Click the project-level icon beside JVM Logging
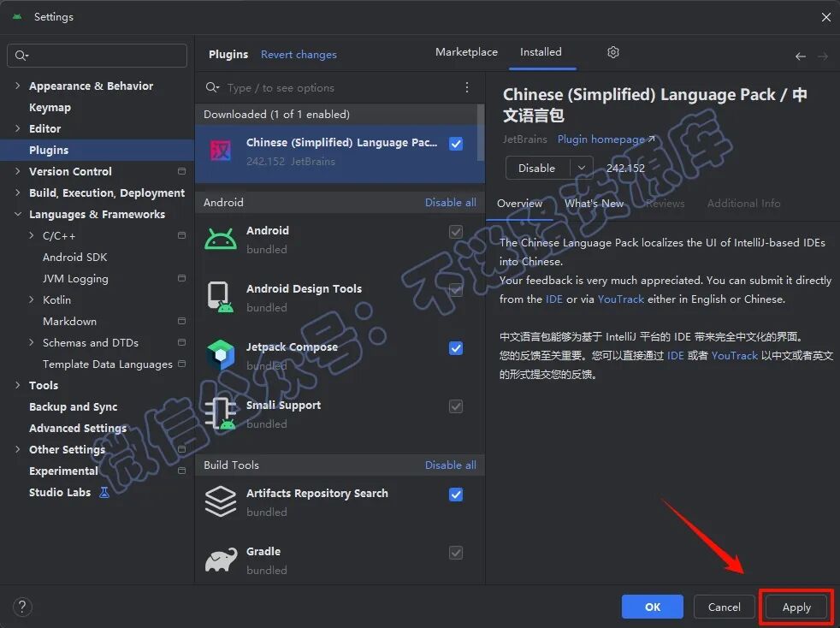Image resolution: width=840 pixels, height=628 pixels. [181, 278]
